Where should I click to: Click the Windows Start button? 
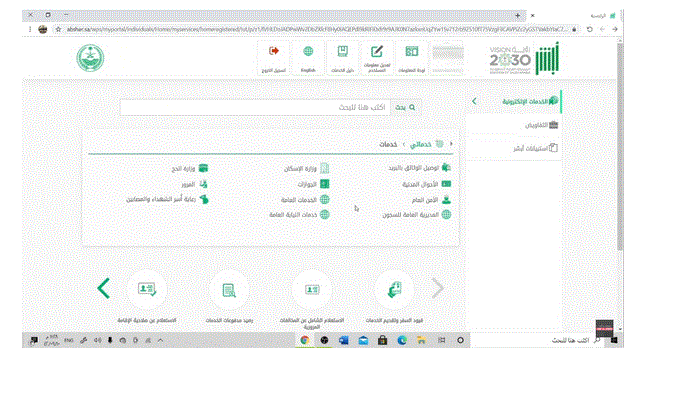(x=614, y=340)
